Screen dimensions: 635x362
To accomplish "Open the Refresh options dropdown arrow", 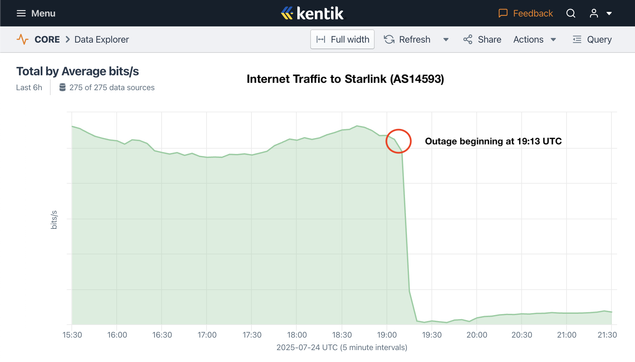I will point(446,40).
